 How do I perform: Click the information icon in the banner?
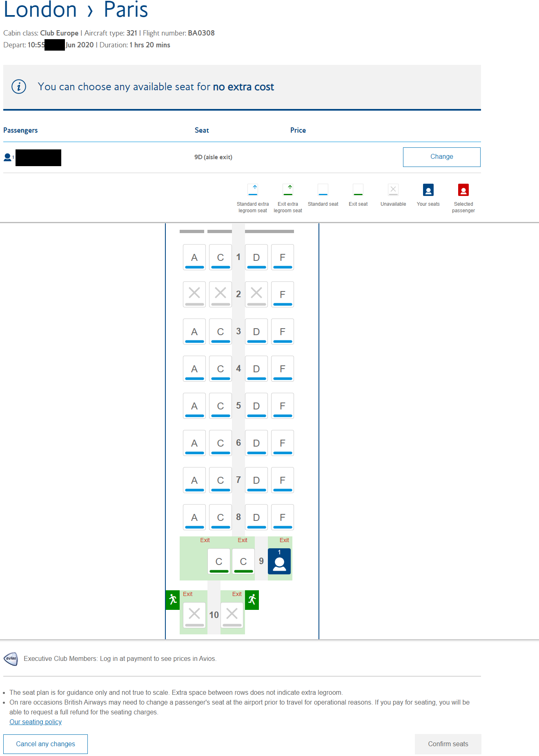tap(19, 87)
